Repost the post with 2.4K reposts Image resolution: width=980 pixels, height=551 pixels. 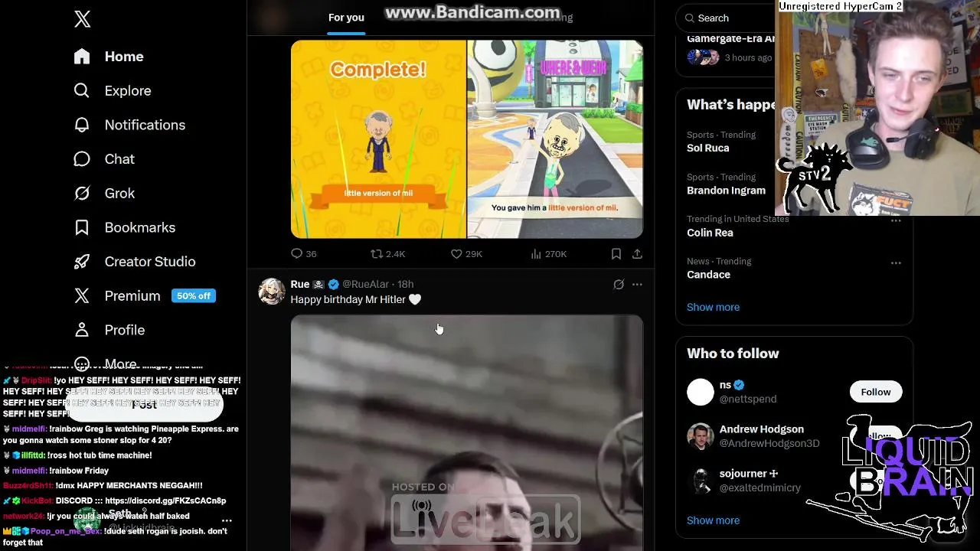click(387, 253)
